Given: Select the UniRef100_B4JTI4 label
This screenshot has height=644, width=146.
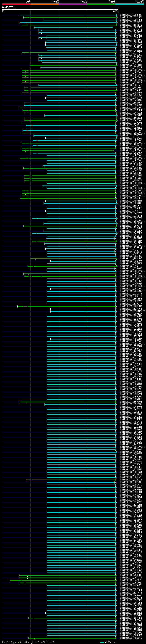Looking at the screenshot, I should 131,48.
